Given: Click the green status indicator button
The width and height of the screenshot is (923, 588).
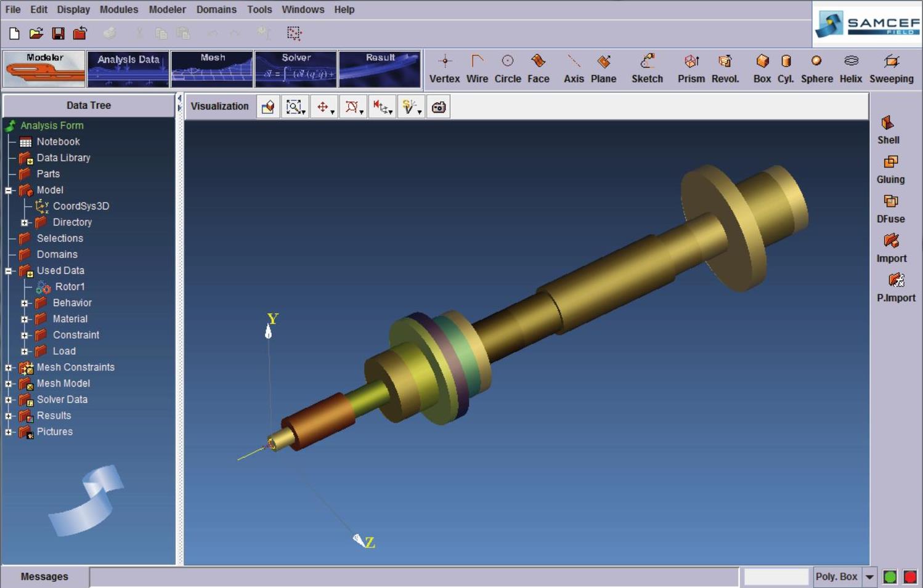Looking at the screenshot, I should click(890, 577).
